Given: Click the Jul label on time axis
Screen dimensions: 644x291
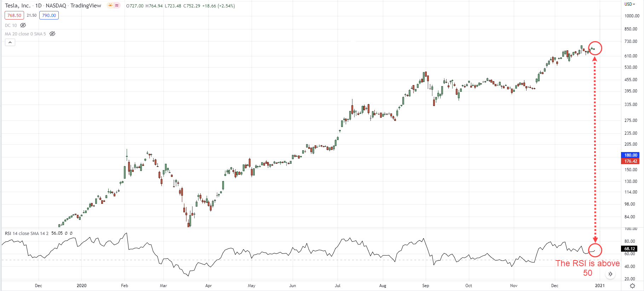Looking at the screenshot, I should tap(338, 286).
